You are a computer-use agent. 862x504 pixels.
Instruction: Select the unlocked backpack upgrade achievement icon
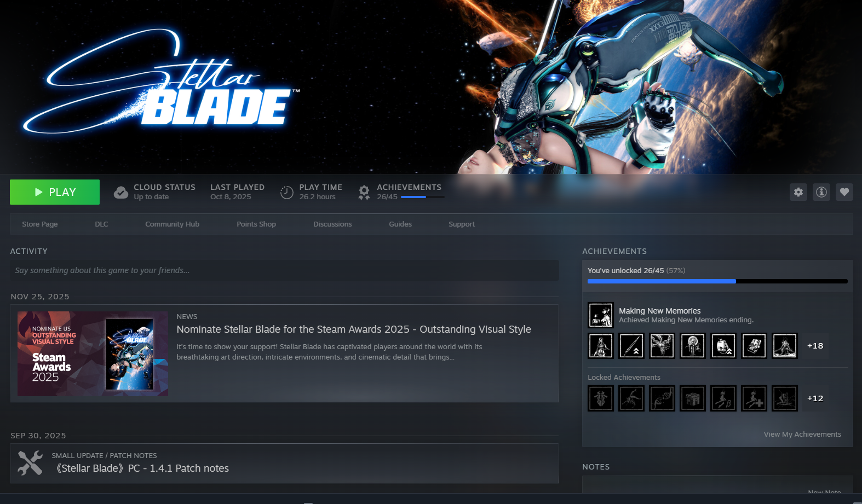[723, 346]
